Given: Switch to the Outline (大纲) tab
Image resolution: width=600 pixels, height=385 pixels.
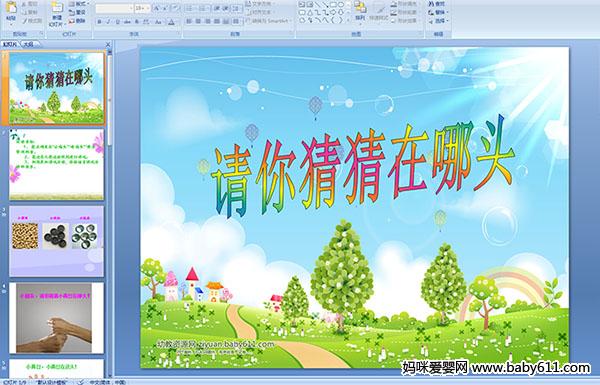Looking at the screenshot, I should click(28, 45).
